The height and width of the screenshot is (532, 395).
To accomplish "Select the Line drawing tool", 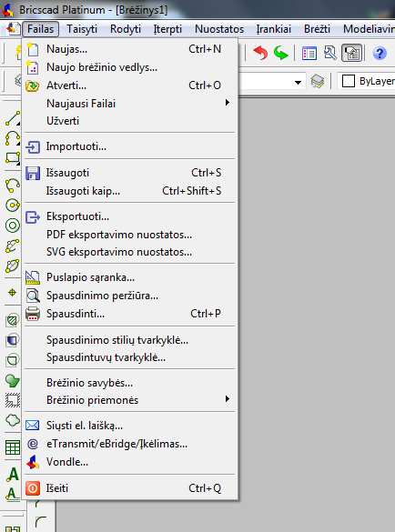I will tap(13, 118).
